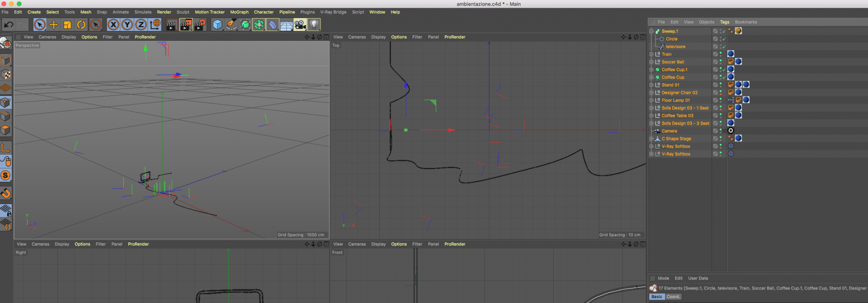Screen dimensions: 868x303
Task: Toggle visibility dots for Designer Chair 02
Action: coord(721,93)
